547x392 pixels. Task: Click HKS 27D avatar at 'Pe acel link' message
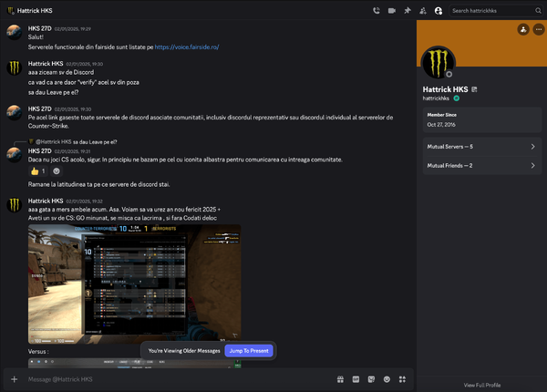tap(15, 113)
